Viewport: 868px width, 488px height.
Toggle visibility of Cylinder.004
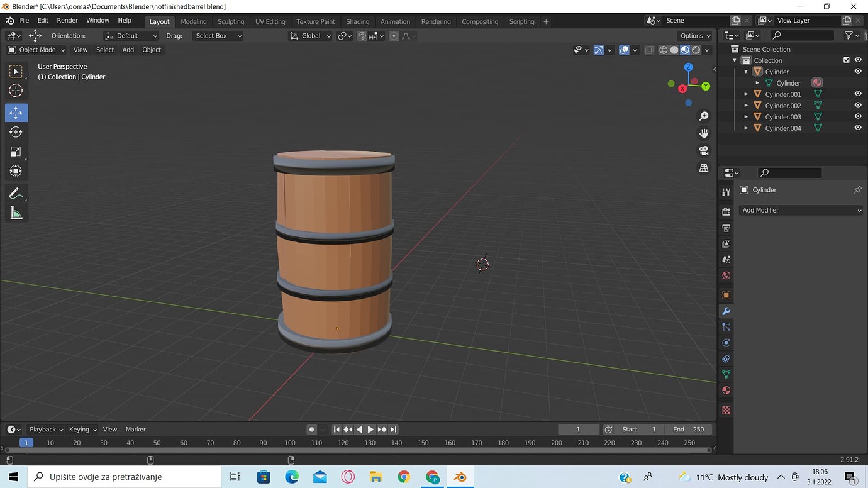pyautogui.click(x=858, y=127)
